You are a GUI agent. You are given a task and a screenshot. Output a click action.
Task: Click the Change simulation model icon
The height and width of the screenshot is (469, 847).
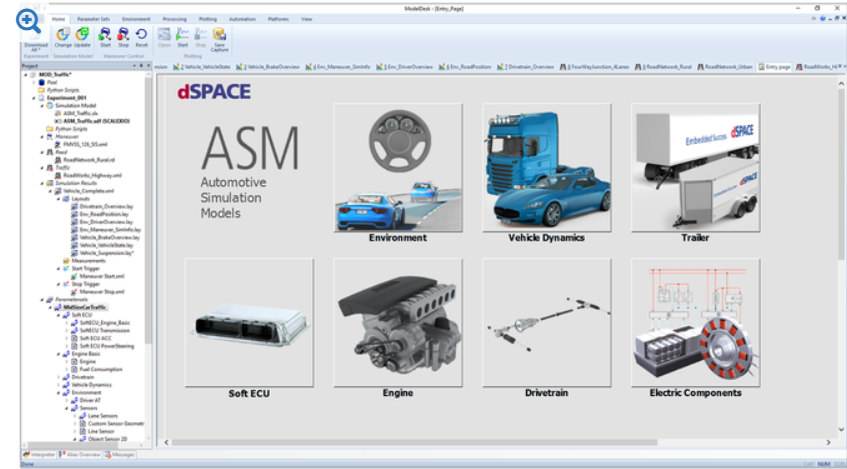pyautogui.click(x=63, y=36)
